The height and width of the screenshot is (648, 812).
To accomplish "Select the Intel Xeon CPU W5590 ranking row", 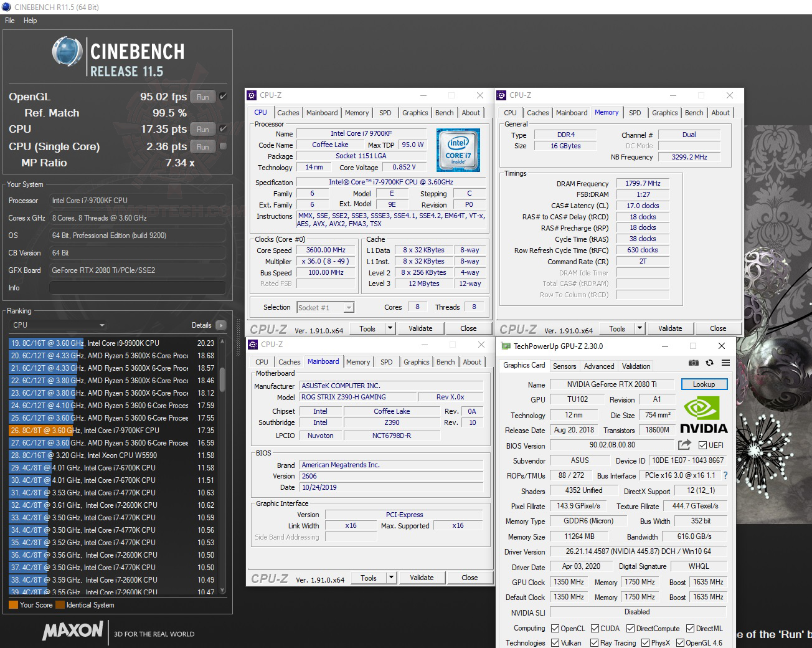I will pos(112,455).
